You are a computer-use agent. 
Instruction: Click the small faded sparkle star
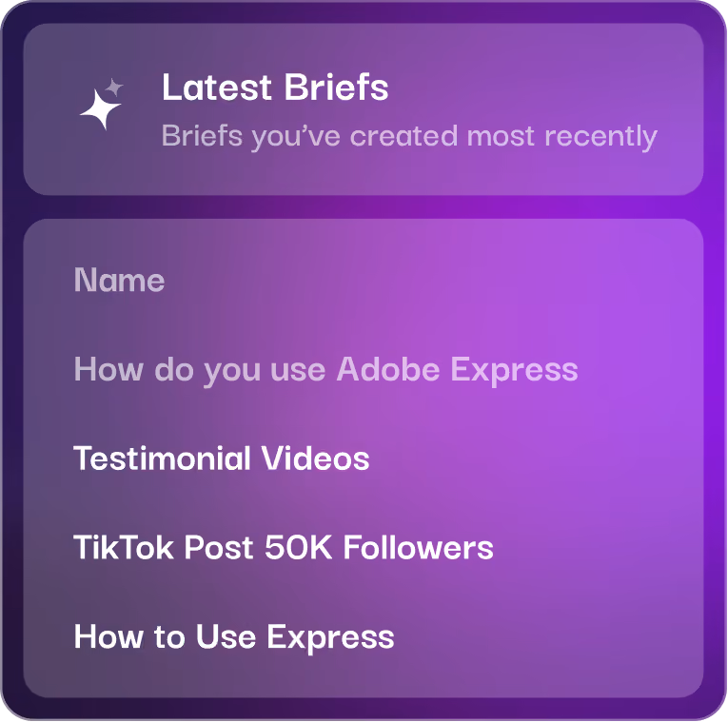114,88
